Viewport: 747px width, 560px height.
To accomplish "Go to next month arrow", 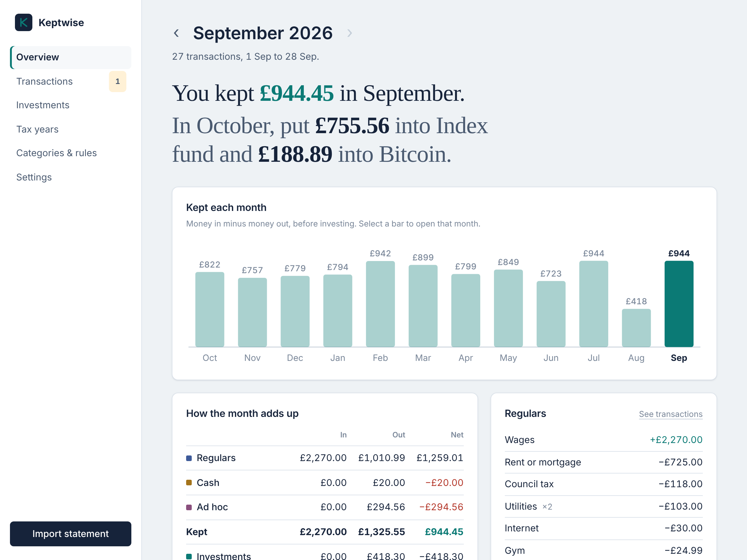I will [350, 33].
